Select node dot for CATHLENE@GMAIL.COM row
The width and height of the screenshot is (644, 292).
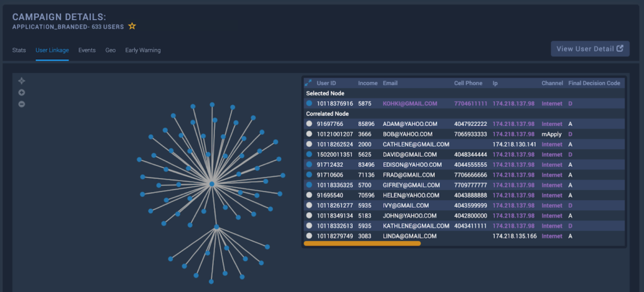[309, 144]
